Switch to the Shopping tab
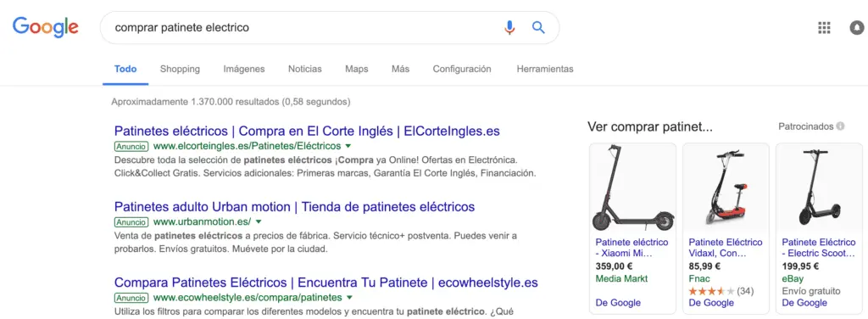Image resolution: width=868 pixels, height=319 pixels. [x=180, y=70]
